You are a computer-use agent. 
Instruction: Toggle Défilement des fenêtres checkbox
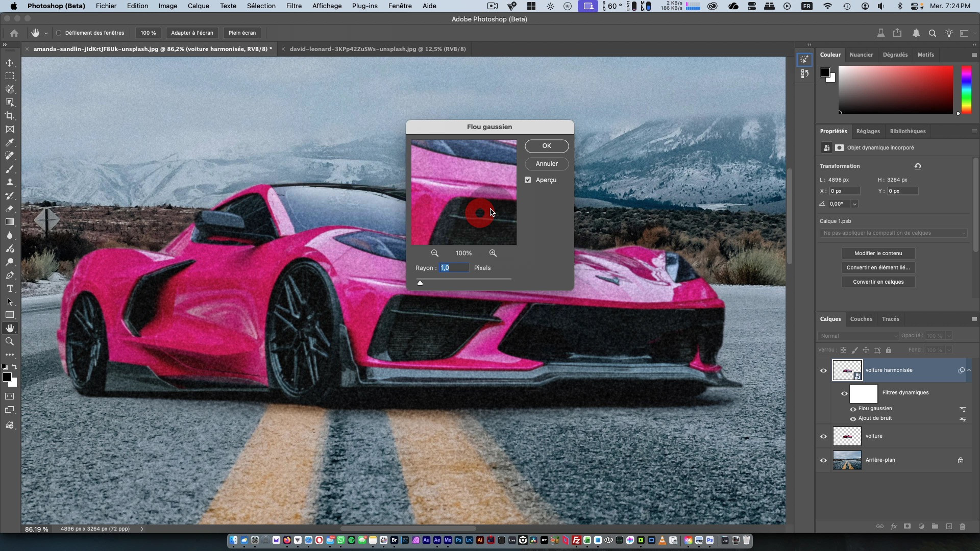point(59,33)
